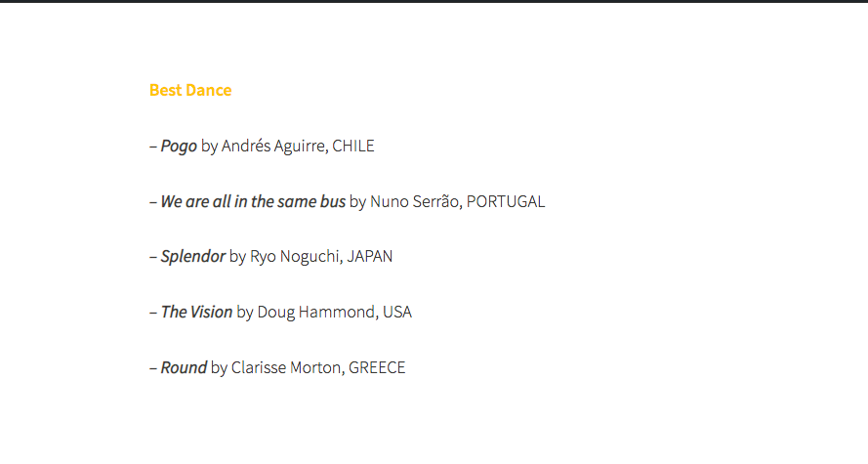Click the Round film title

(x=184, y=367)
